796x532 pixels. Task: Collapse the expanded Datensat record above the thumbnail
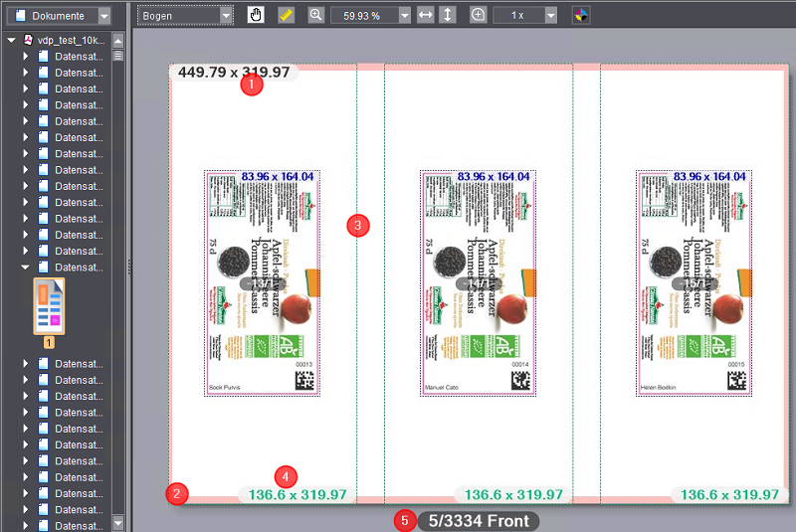[26, 267]
